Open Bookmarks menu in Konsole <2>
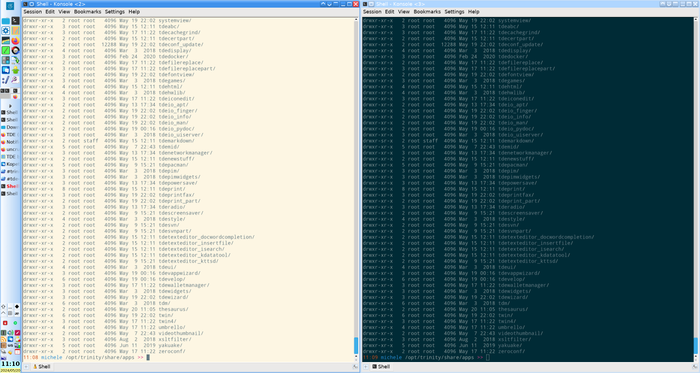 click(x=88, y=12)
